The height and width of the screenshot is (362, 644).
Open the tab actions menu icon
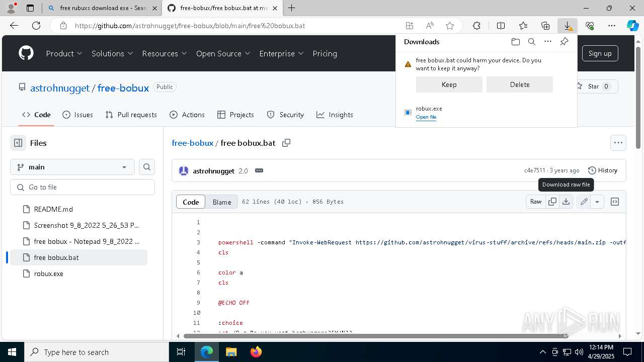(x=30, y=8)
